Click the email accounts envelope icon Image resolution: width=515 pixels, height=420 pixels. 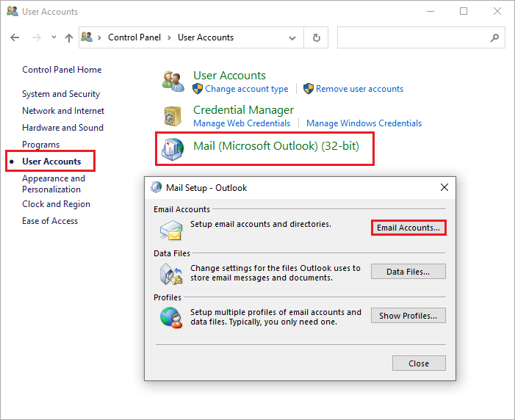point(171,231)
